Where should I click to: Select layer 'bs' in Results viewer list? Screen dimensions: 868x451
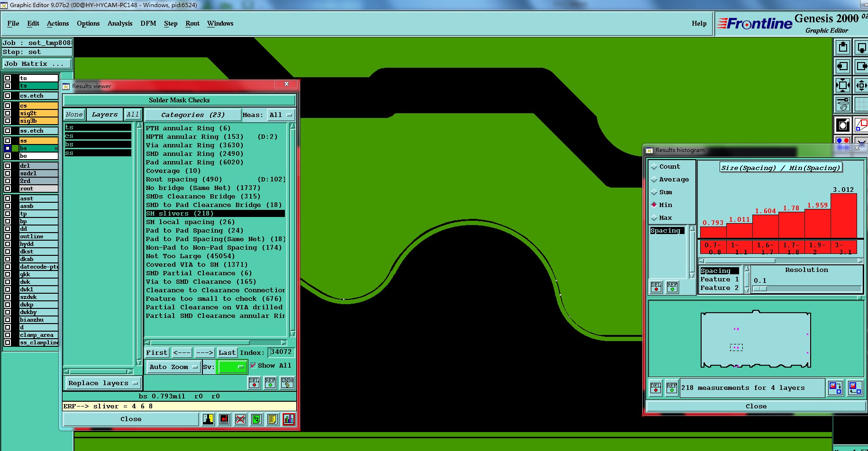tap(98, 144)
